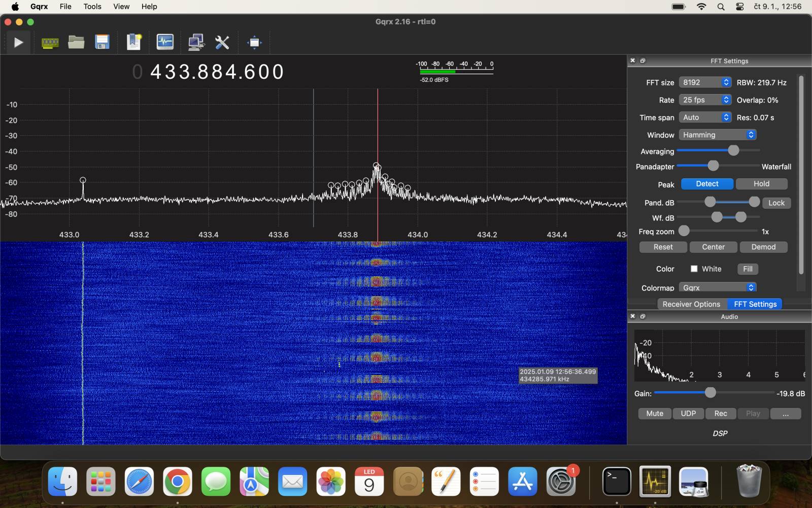Undock the Audio panel
The width and height of the screenshot is (812, 508).
tap(643, 316)
